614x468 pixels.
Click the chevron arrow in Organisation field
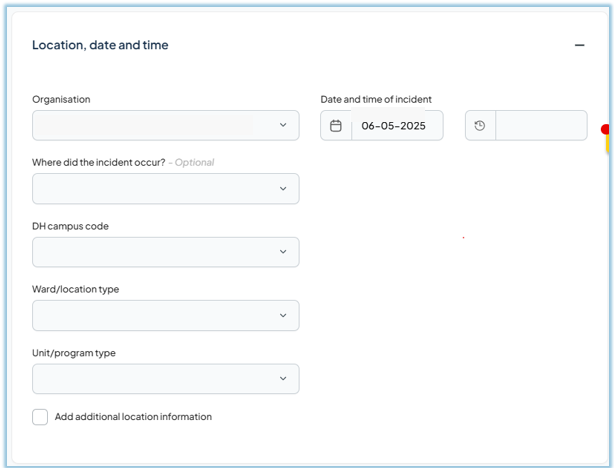tap(283, 125)
